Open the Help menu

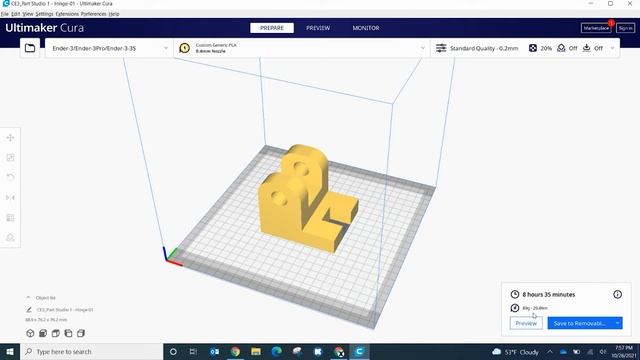click(x=114, y=14)
